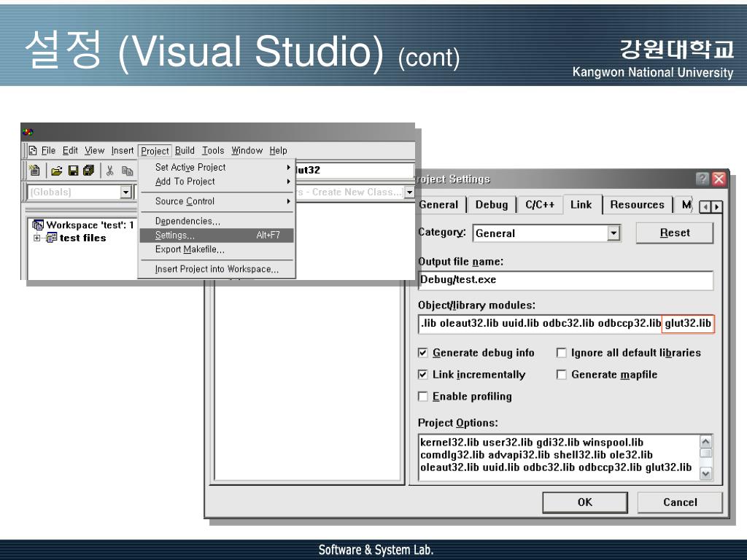
Task: Click the Project Options scrollbar up arrow
Action: [706, 441]
